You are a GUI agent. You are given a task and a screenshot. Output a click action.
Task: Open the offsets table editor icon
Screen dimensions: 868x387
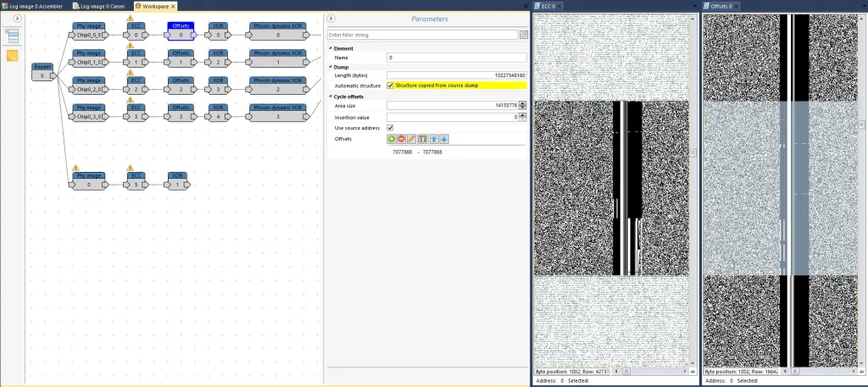[x=422, y=139]
